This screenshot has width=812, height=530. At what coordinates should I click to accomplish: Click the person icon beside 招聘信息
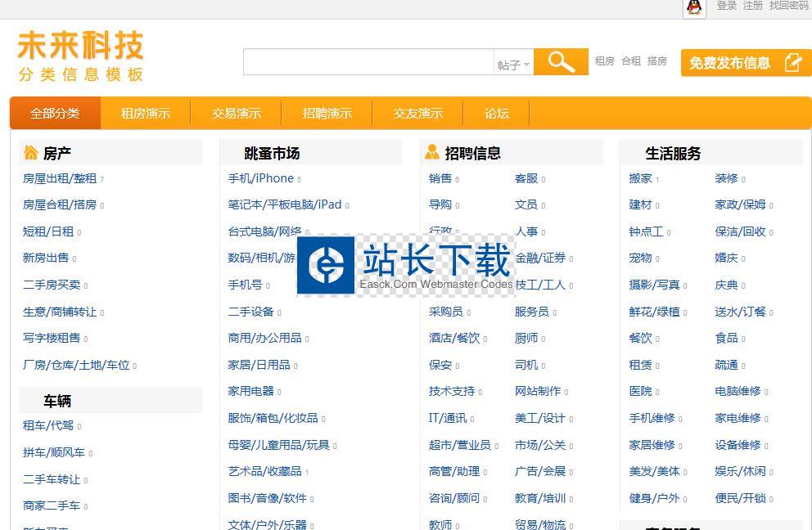(x=432, y=152)
